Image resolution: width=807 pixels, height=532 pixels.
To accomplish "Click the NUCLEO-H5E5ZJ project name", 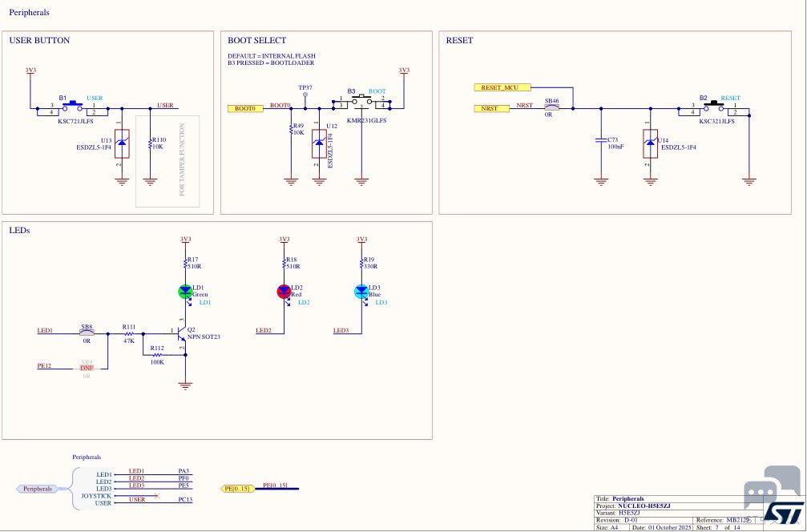I will click(644, 506).
